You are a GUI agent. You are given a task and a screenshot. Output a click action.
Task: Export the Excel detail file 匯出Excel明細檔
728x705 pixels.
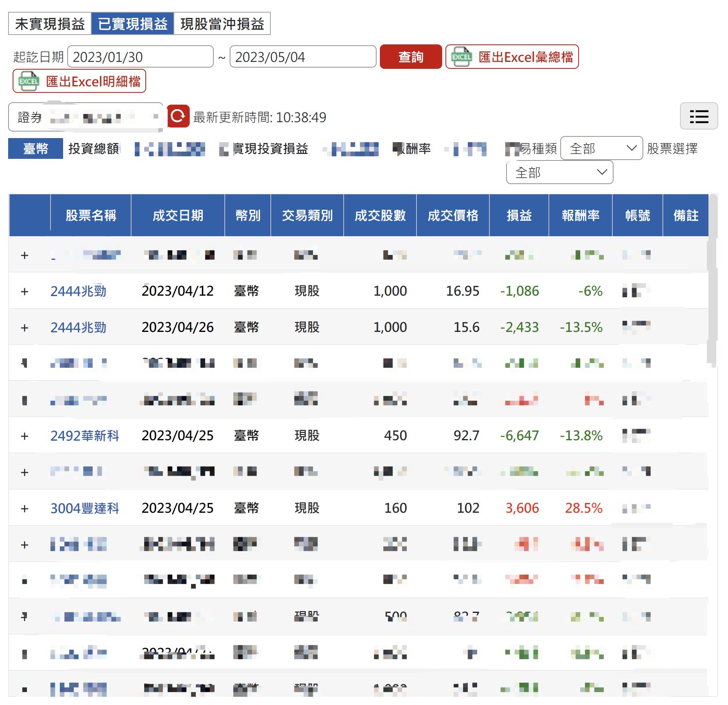point(79,81)
